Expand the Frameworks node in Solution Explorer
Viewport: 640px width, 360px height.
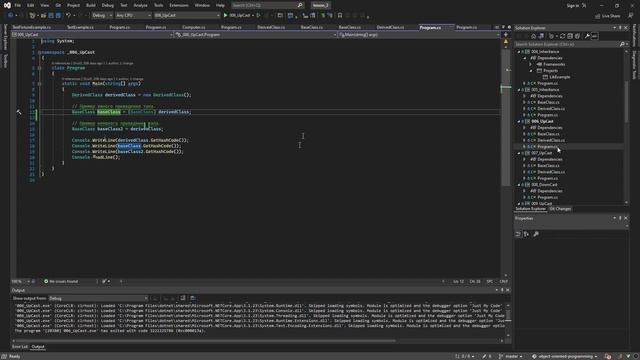click(531, 64)
